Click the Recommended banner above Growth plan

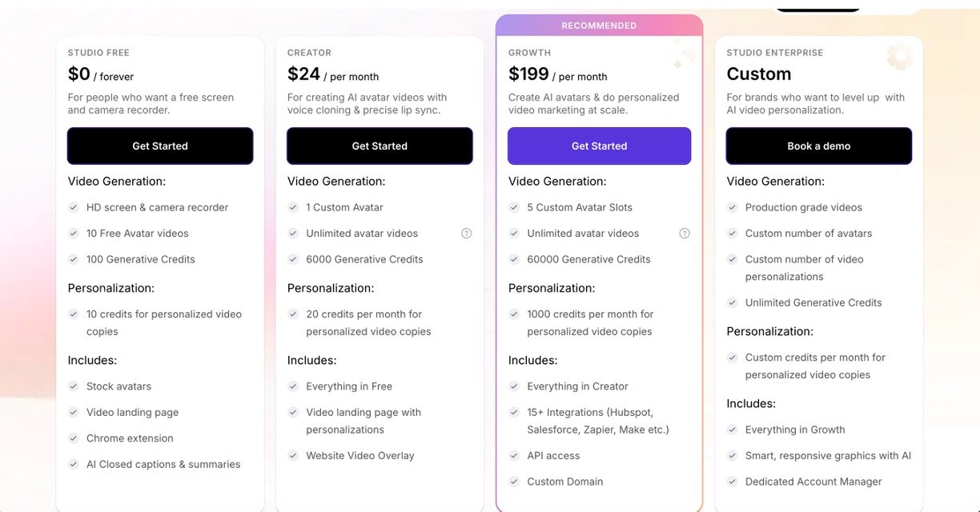[599, 26]
